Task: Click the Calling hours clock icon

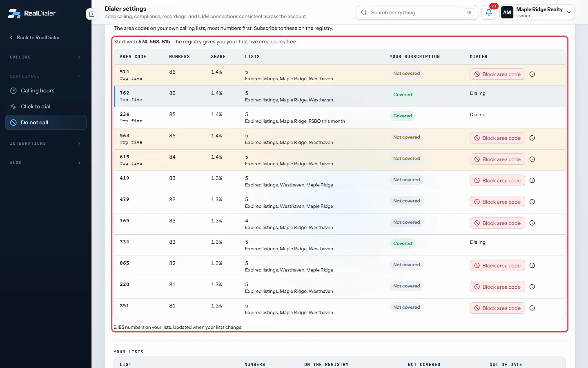Action: point(13,91)
